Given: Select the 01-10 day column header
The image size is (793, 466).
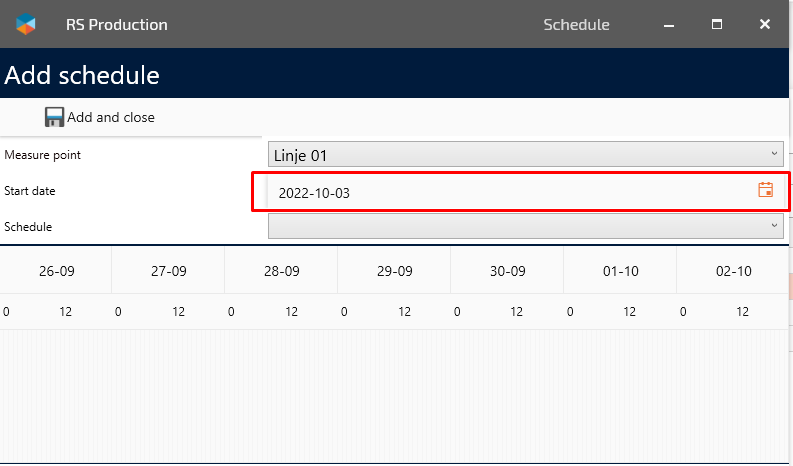Looking at the screenshot, I should click(x=621, y=271).
